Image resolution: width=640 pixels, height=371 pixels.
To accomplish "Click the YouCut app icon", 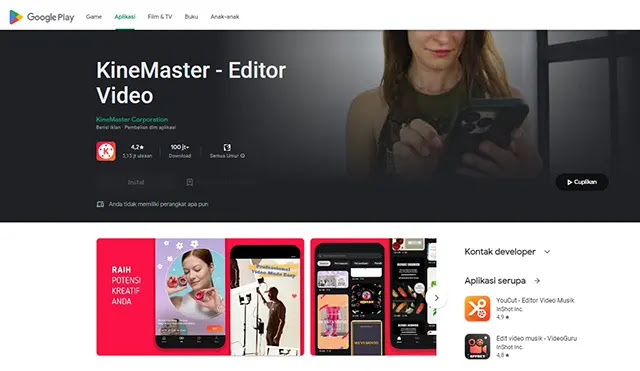I will click(x=477, y=309).
